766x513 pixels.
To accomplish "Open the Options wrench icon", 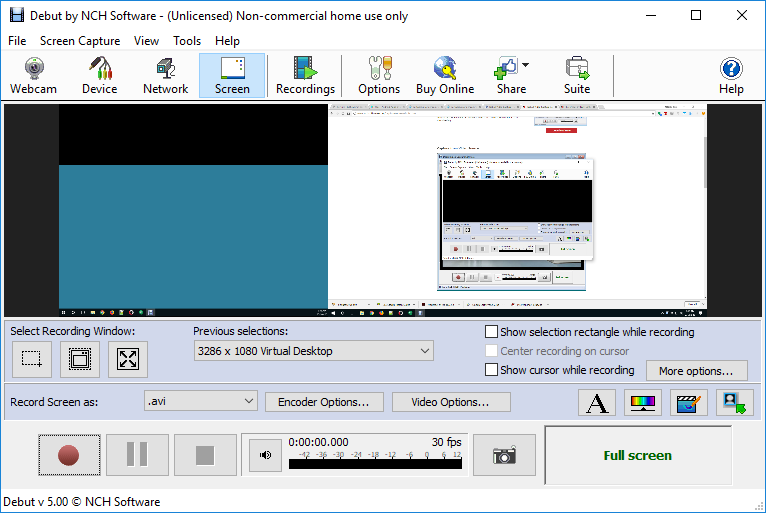I will [379, 76].
